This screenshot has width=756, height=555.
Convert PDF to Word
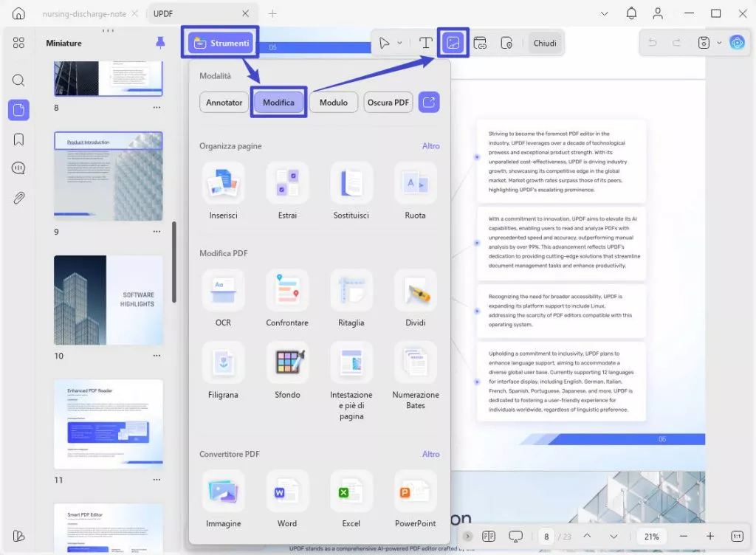click(287, 492)
